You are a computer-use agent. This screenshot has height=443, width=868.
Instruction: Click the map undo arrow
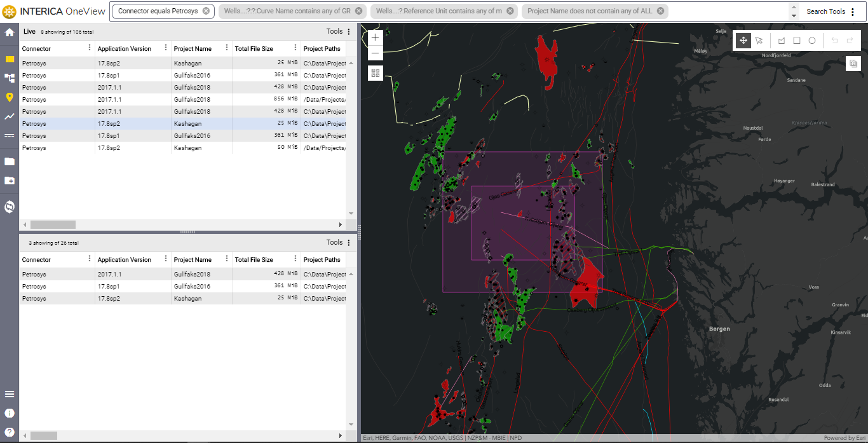point(834,41)
